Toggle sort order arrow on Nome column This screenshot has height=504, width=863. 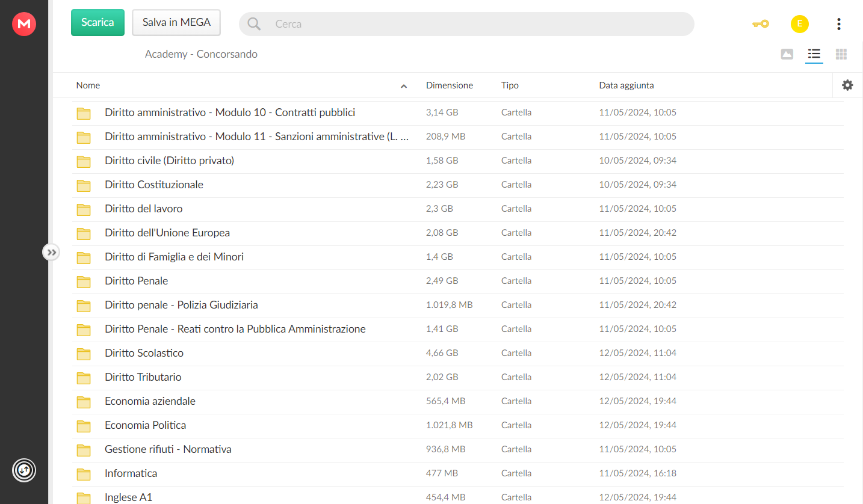click(x=404, y=86)
